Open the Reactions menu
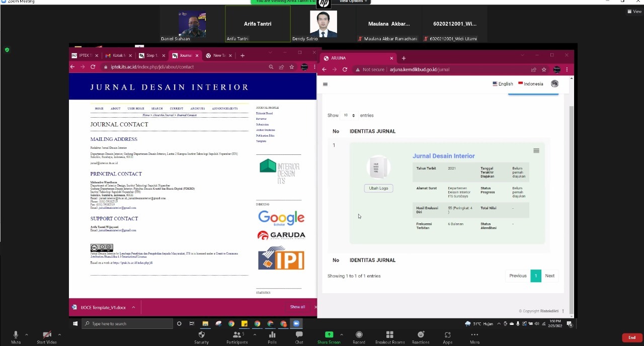The width and height of the screenshot is (644, 346). 421,335
